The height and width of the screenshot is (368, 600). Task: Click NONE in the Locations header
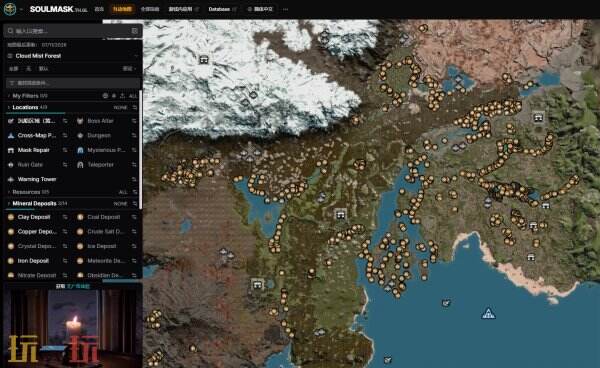click(x=120, y=108)
